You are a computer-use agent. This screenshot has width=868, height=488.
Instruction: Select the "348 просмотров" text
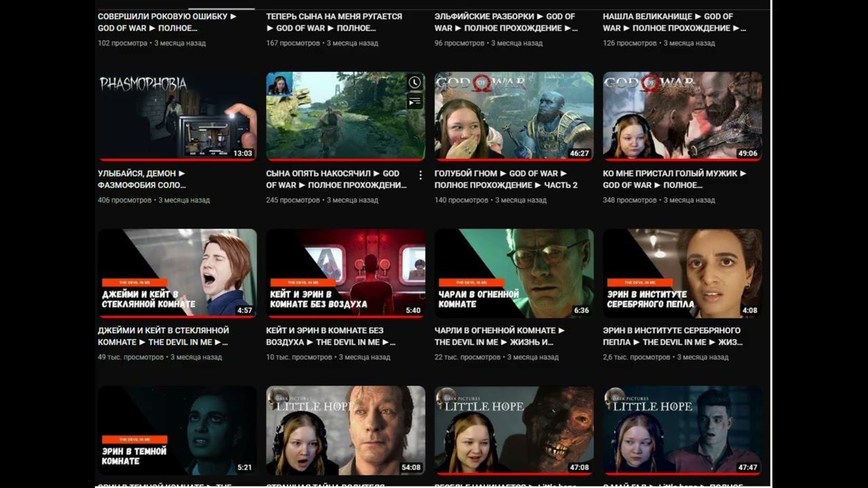pyautogui.click(x=630, y=200)
